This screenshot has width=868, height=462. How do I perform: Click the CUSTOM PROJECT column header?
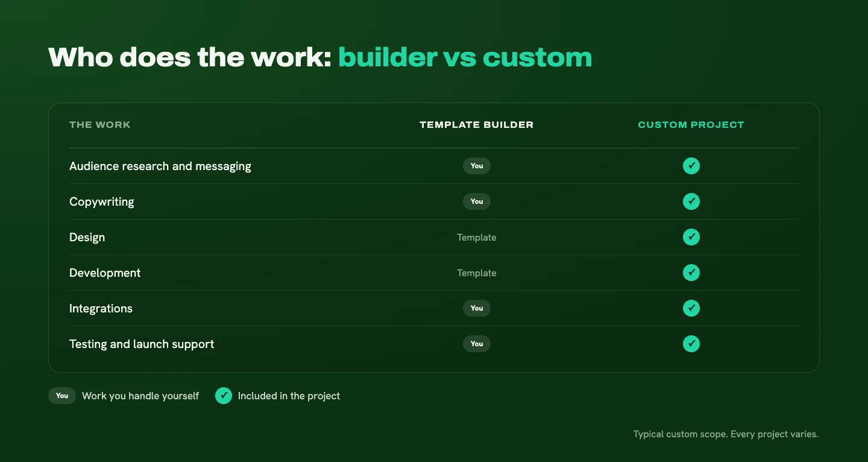tap(691, 125)
